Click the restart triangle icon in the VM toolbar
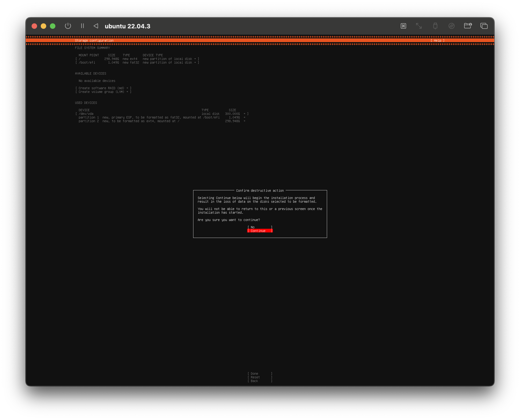 coord(96,26)
